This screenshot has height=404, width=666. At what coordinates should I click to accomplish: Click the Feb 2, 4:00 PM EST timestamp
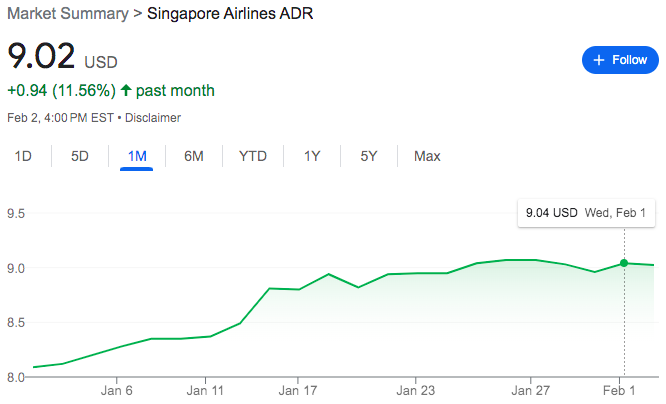[60, 118]
